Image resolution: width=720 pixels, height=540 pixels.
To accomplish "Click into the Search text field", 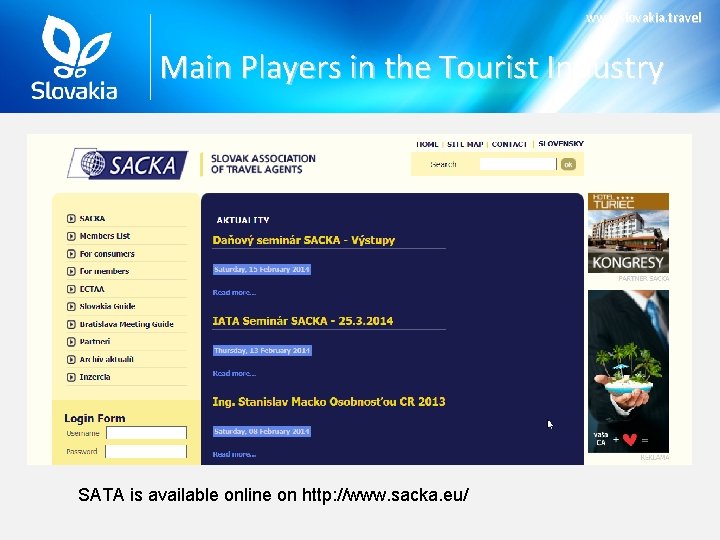I will 518,164.
